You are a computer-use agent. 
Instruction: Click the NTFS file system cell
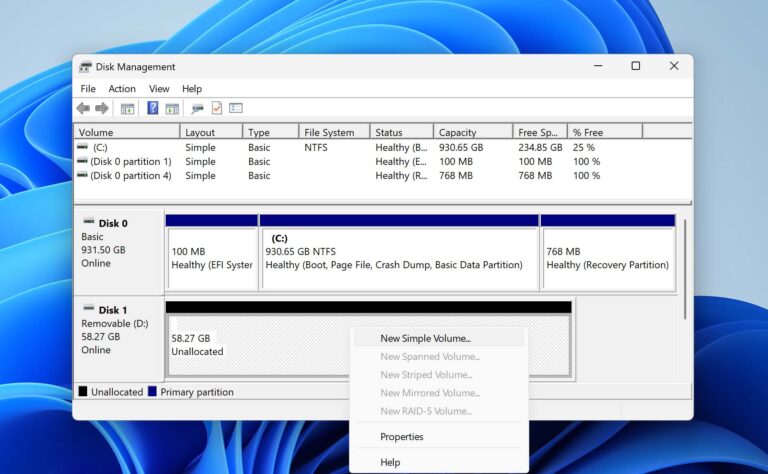(x=316, y=147)
